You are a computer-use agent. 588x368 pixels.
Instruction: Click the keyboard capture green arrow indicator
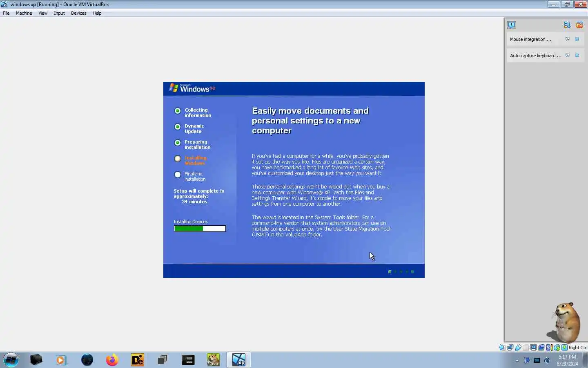(564, 348)
